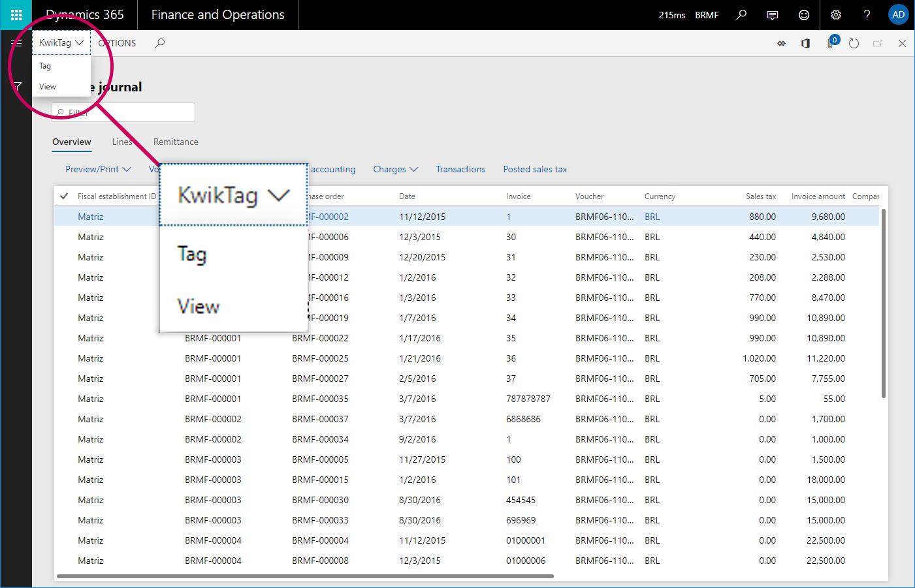Viewport: 915px width, 588px height.
Task: Select all rows checkmark in grid header
Action: coord(64,196)
